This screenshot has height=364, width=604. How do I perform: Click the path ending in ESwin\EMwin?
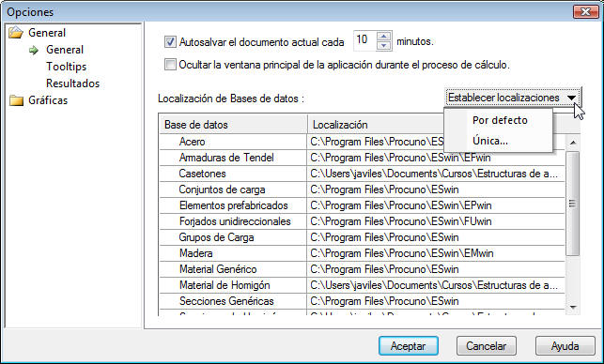pos(402,253)
